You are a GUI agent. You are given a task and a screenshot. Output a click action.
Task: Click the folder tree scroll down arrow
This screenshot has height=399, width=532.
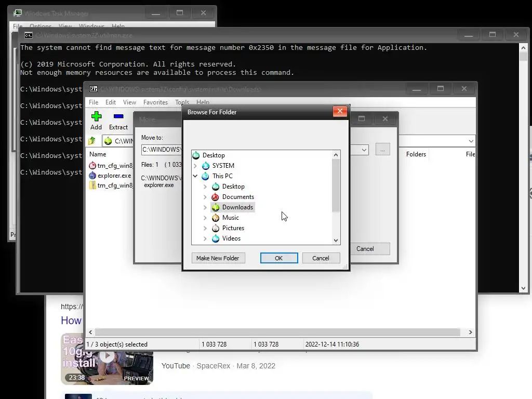point(336,240)
